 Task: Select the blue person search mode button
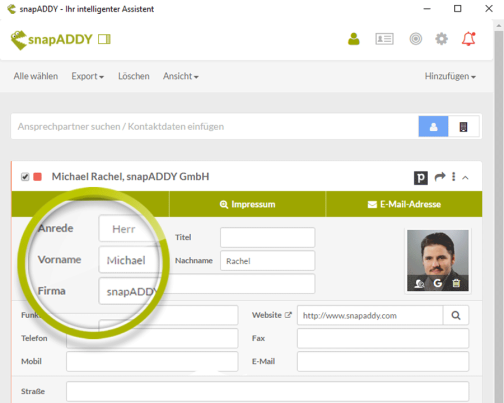(x=433, y=127)
